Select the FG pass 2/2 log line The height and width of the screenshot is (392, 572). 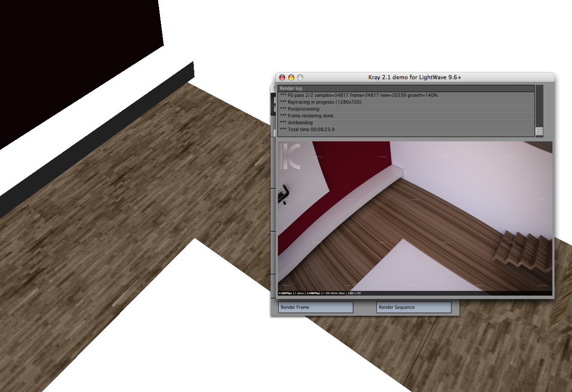coord(358,95)
